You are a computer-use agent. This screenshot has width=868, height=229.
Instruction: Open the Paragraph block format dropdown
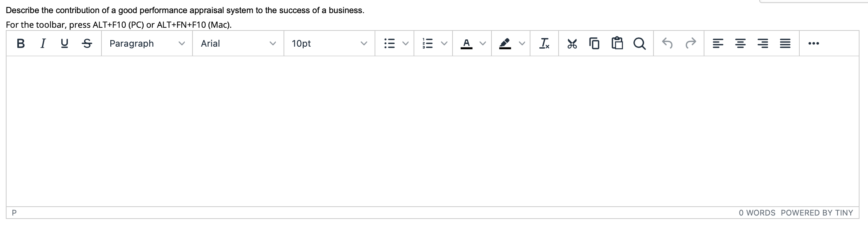147,44
